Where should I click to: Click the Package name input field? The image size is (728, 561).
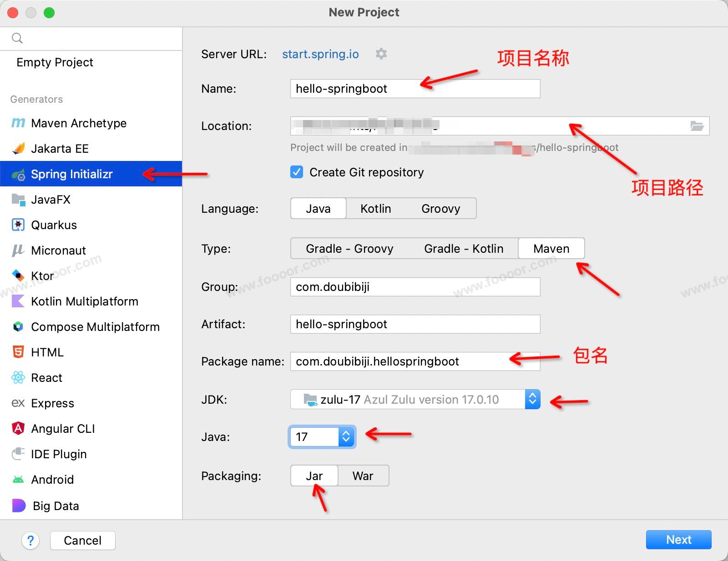[400, 361]
